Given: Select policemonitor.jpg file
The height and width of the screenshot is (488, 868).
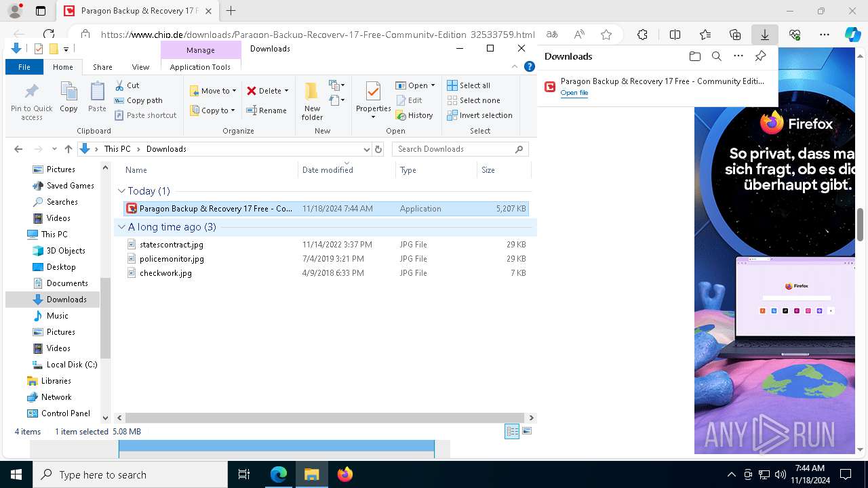Looking at the screenshot, I should [326, 259].
